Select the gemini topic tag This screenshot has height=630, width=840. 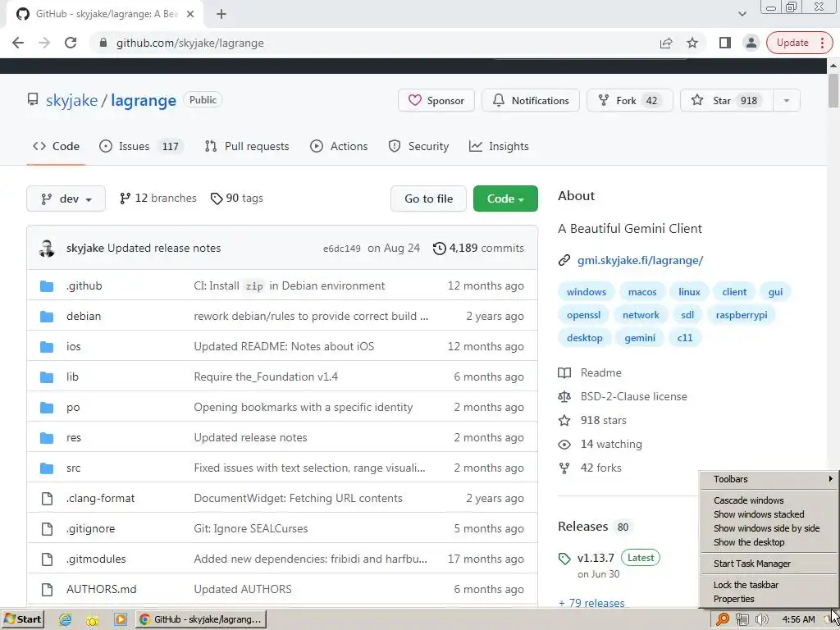(x=640, y=338)
